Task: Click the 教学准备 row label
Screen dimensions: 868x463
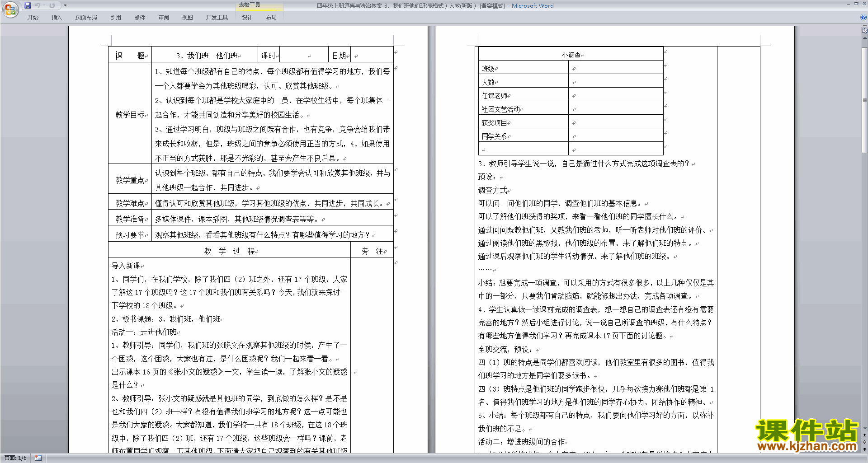Action: pos(131,219)
